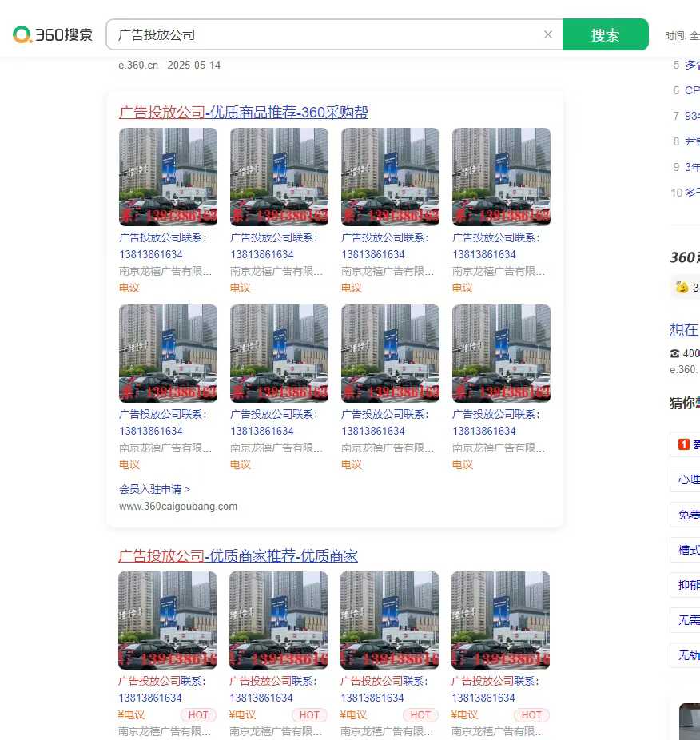This screenshot has width=700, height=740.
Task: Click the green 搜索 button
Action: coord(605,34)
